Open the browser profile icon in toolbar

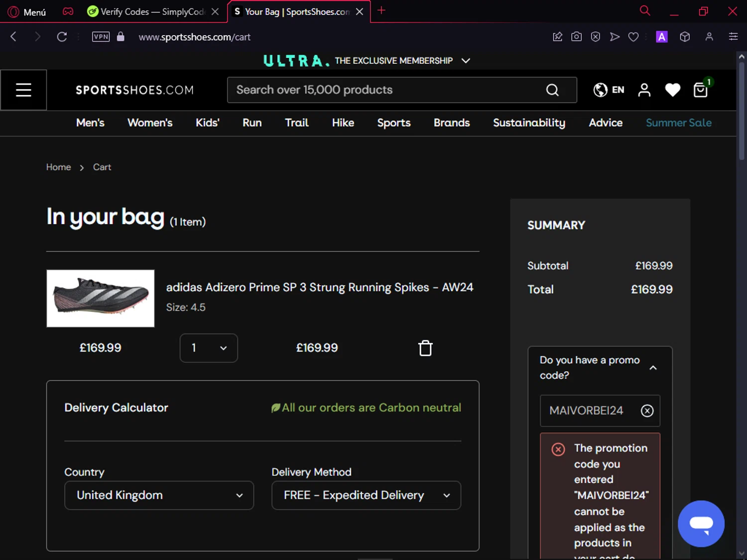click(709, 37)
